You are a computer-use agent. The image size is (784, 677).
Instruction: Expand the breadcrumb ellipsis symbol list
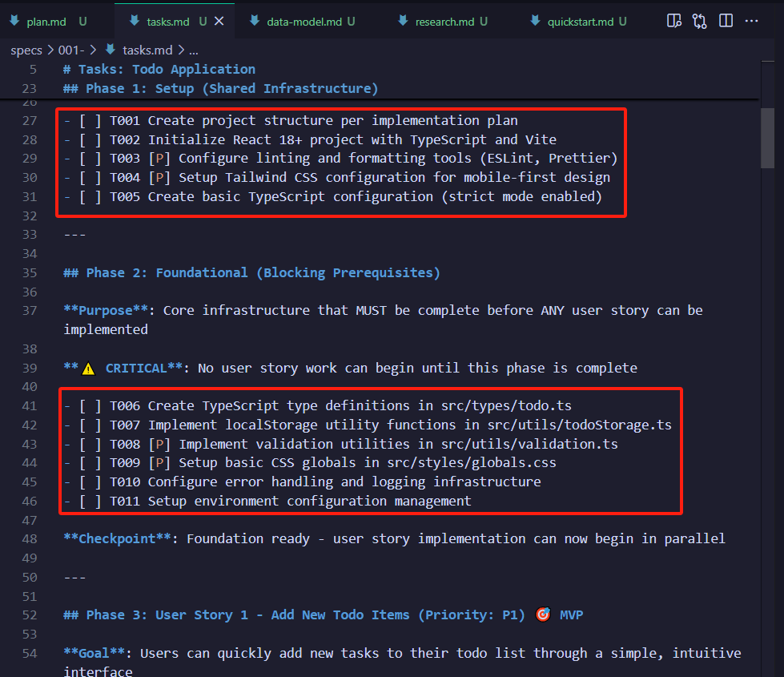193,50
